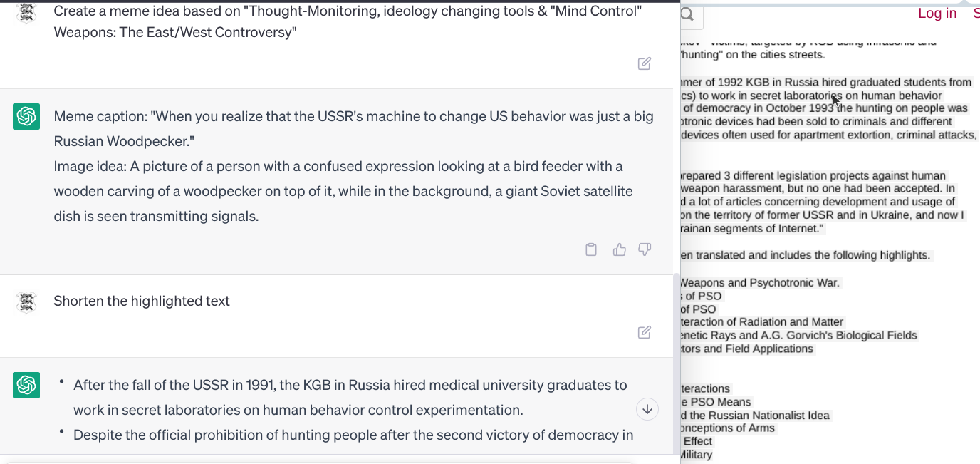This screenshot has height=464, width=980.
Task: Click the ChatGPT logo beside the bulleted reply
Action: tap(26, 385)
